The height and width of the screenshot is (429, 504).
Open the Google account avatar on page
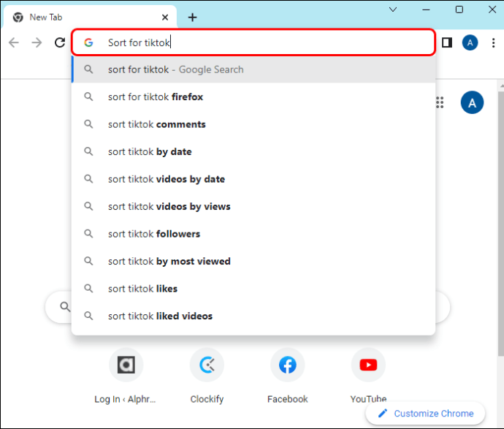472,103
